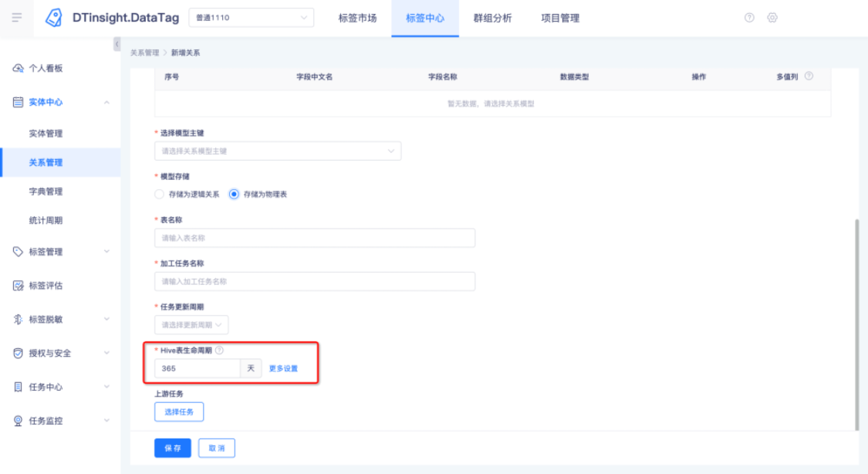The image size is (868, 474).
Task: Click the 多值列 help tooltip icon
Action: pos(809,76)
